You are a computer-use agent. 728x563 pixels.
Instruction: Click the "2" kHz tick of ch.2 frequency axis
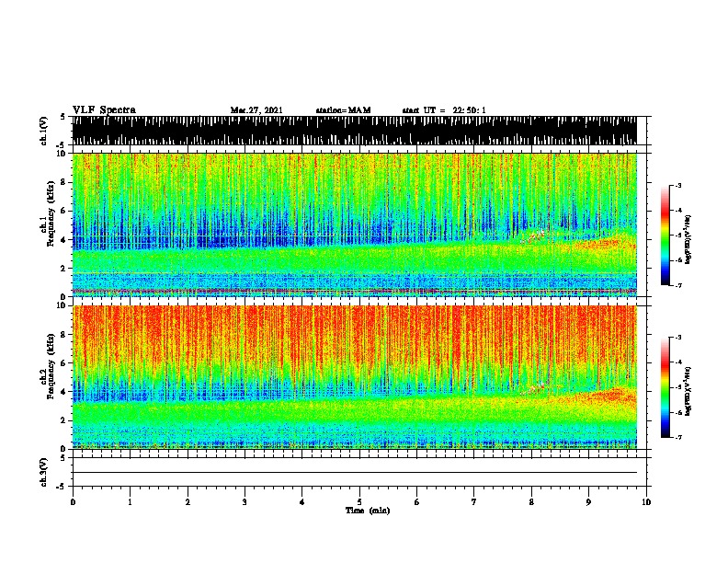(64, 420)
